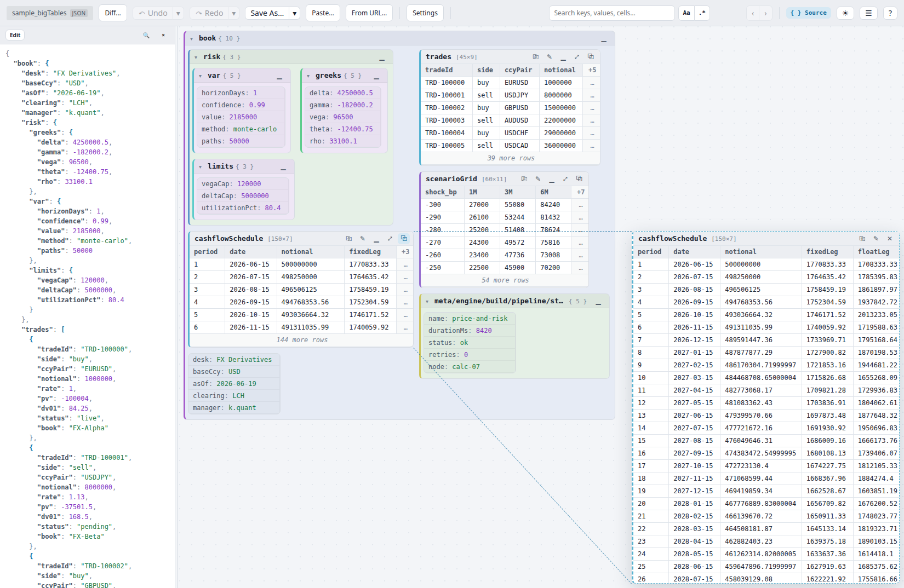This screenshot has width=904, height=588.
Task: Collapse the risk node triangle
Action: click(196, 57)
